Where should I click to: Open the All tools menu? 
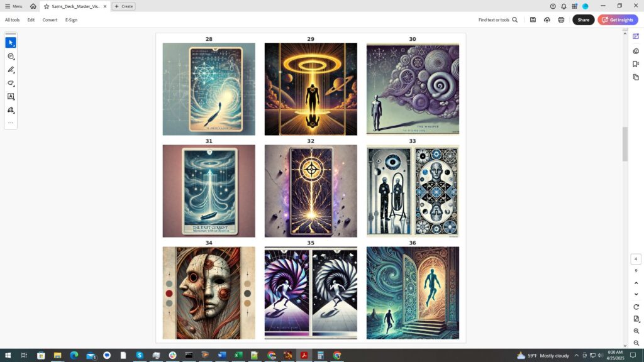(12, 20)
